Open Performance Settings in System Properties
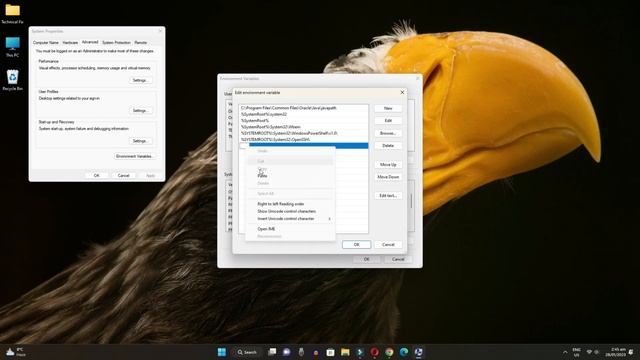The image size is (640, 360). [140, 80]
